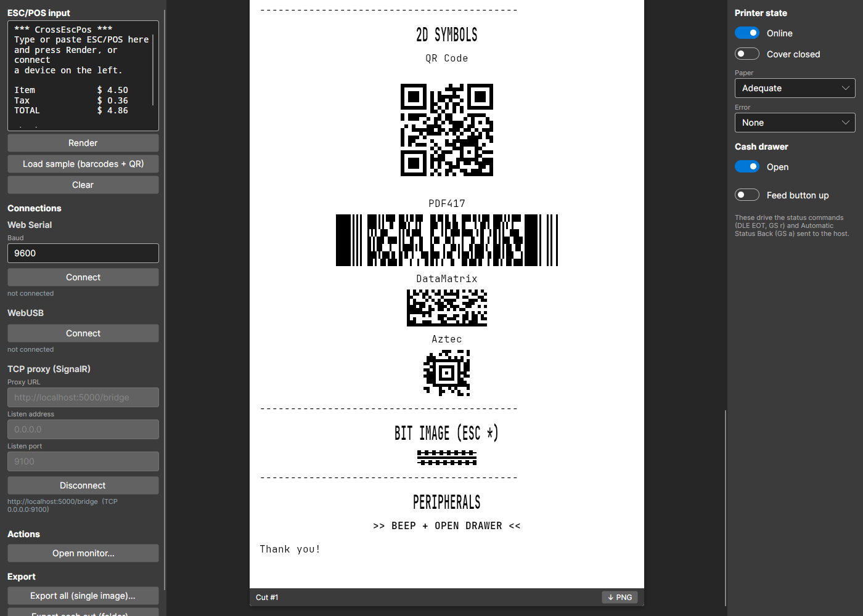Click the PDF417 barcode on receipt
This screenshot has width=863, height=616.
[x=447, y=240]
